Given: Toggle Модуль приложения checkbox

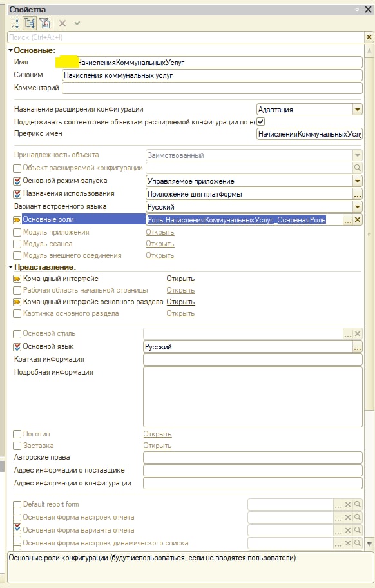Looking at the screenshot, I should [x=17, y=233].
